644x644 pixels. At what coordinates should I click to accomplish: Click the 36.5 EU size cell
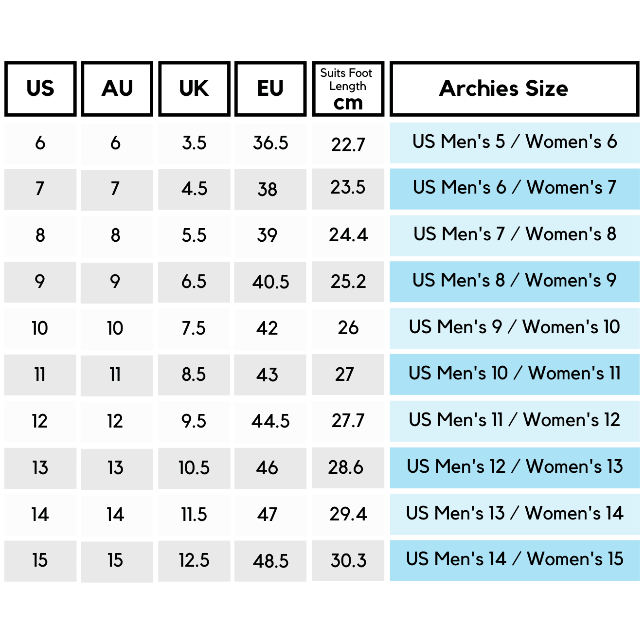point(270,143)
